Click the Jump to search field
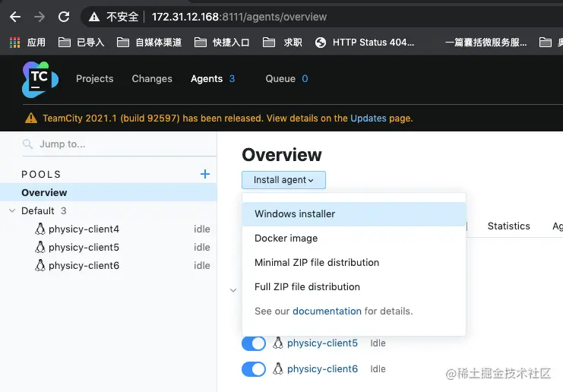 pyautogui.click(x=119, y=144)
